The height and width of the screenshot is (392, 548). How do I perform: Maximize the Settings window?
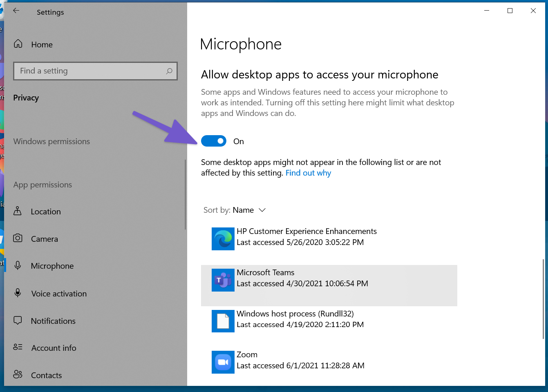tap(510, 11)
